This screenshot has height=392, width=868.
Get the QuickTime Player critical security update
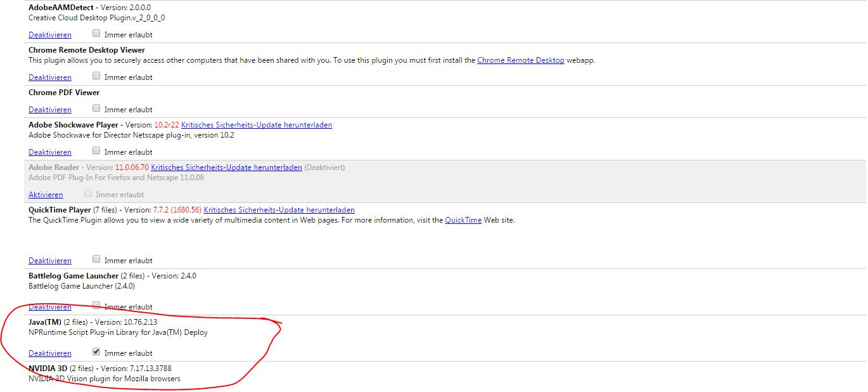coord(279,210)
